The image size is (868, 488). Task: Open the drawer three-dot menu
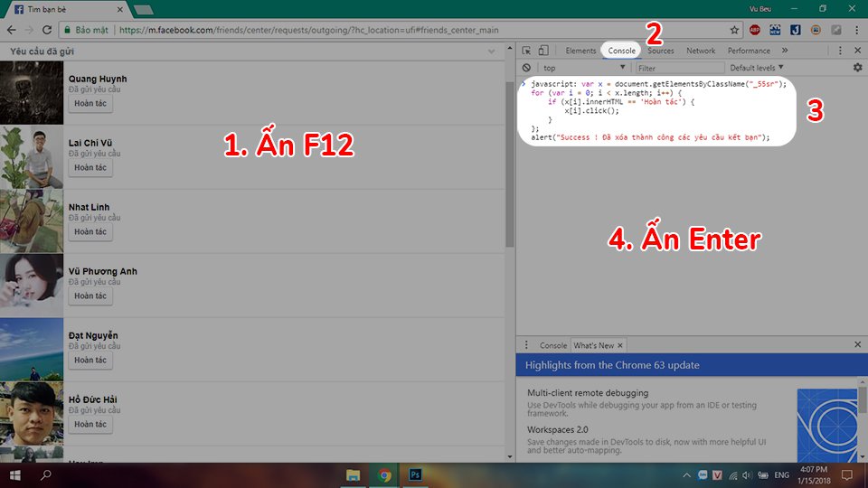pos(526,344)
